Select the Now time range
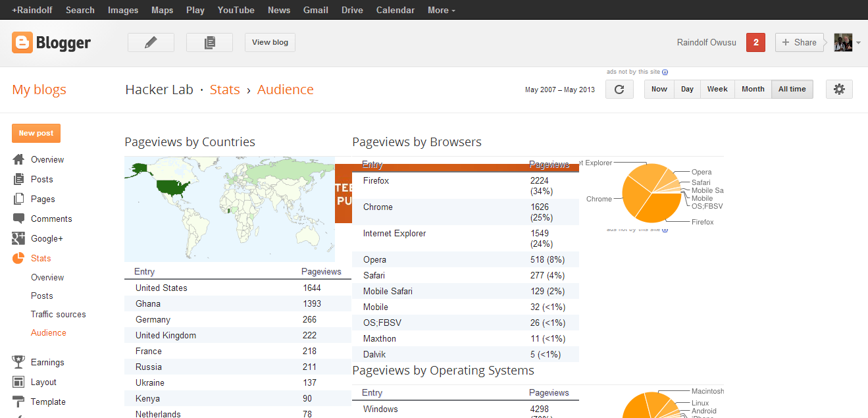Viewport: 868px width, 418px height. click(x=659, y=90)
